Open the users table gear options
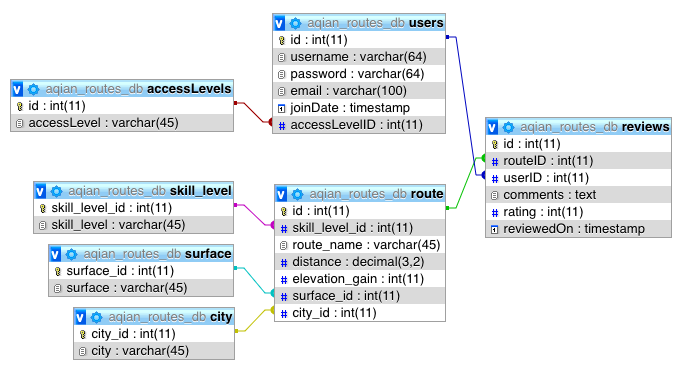This screenshot has height=377, width=696. tap(295, 23)
